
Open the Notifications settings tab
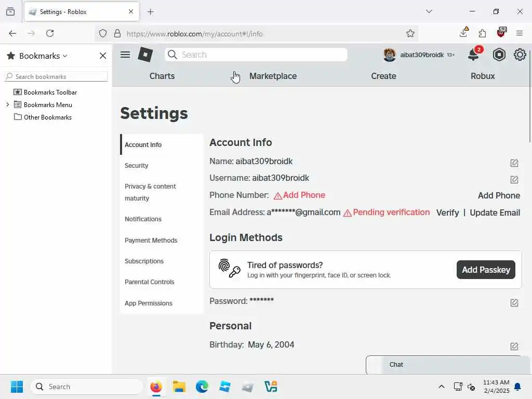pyautogui.click(x=162, y=219)
